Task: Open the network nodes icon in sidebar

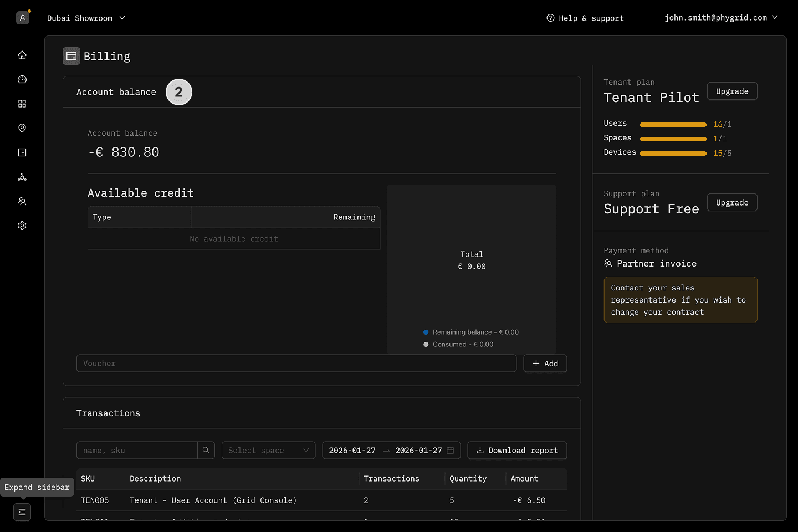Action: [22, 177]
